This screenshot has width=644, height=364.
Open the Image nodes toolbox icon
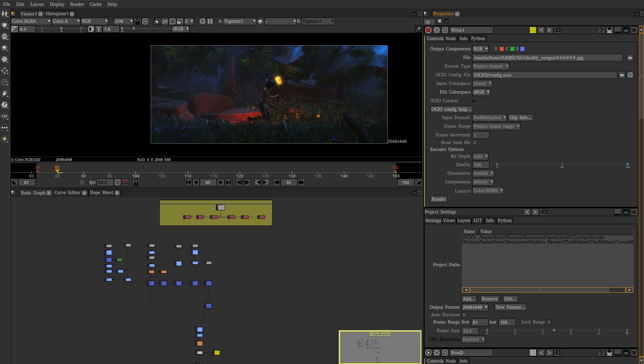click(5, 14)
